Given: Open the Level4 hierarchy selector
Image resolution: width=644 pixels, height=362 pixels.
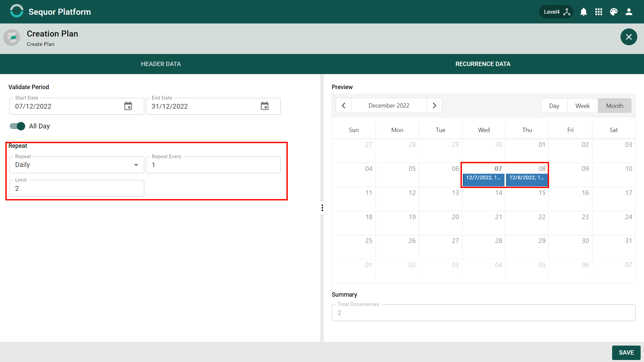Looking at the screenshot, I should click(x=556, y=12).
